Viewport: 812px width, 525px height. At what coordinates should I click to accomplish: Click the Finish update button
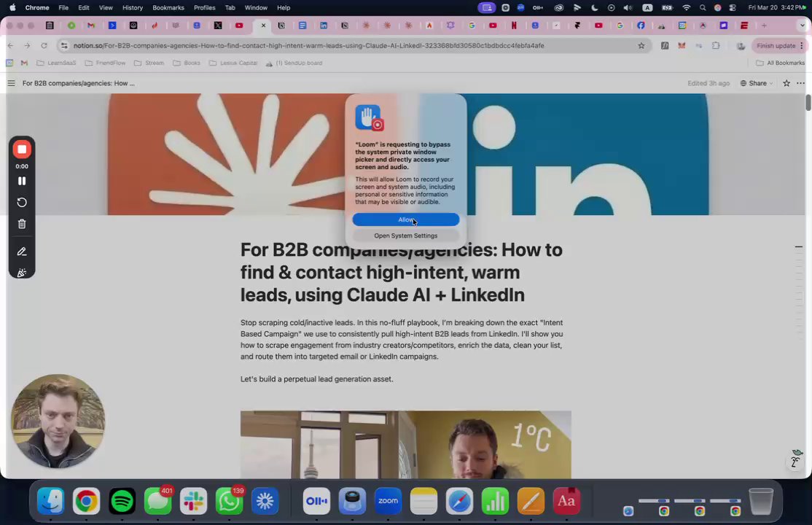[776, 46]
